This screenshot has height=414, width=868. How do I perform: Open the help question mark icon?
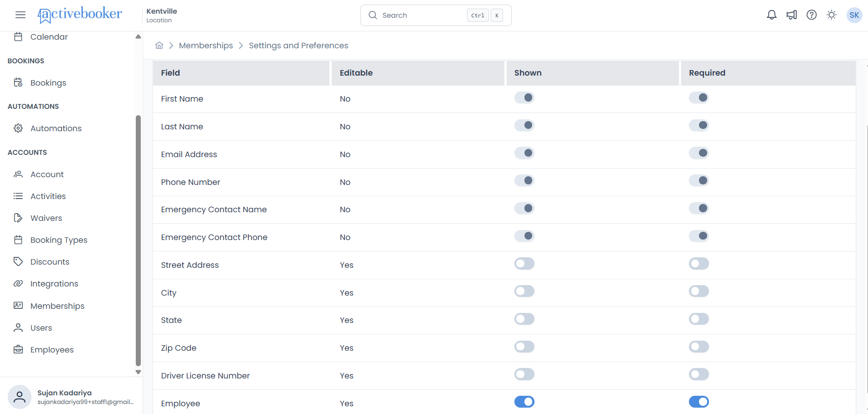click(812, 15)
